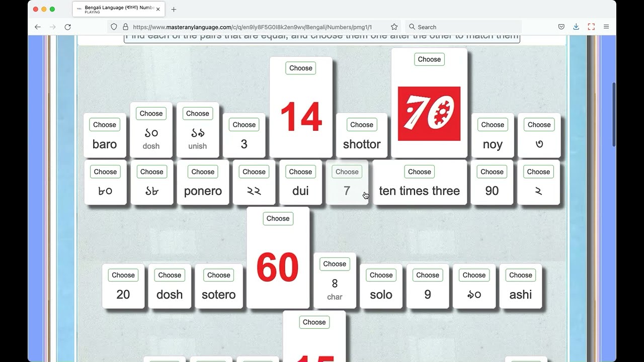Viewport: 644px width, 362px height.
Task: Choose the card showing 7
Action: click(x=347, y=171)
